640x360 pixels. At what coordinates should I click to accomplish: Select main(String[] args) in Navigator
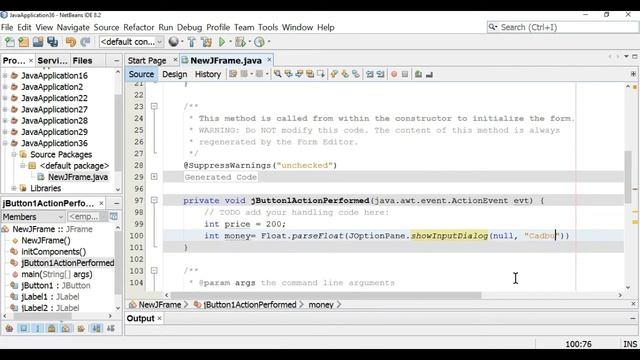tap(57, 274)
